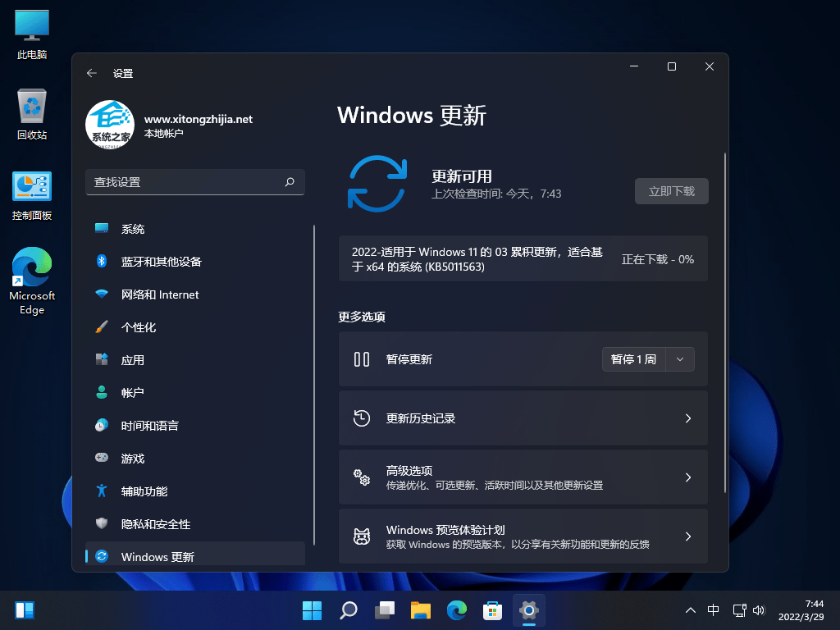Launch Microsoft Store from the taskbar
This screenshot has width=840, height=630.
[492, 610]
